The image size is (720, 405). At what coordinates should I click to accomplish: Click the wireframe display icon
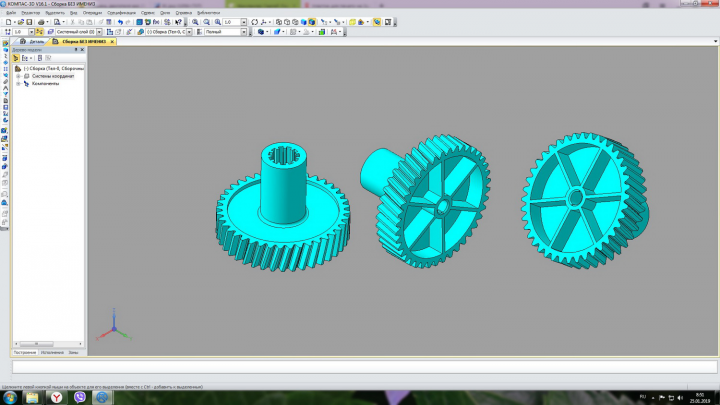(x=279, y=22)
